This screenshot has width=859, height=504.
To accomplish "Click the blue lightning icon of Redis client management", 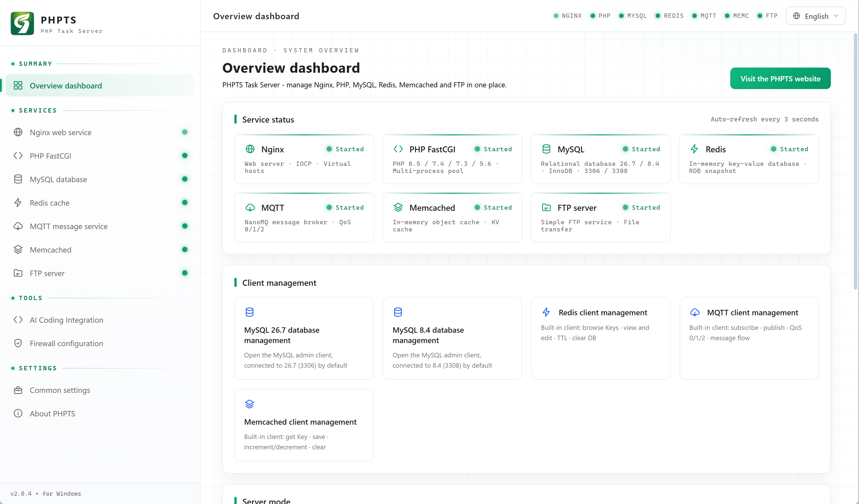I will pos(546,312).
